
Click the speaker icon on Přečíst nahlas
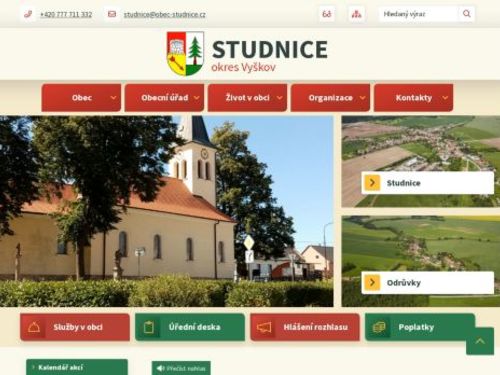[x=161, y=368]
